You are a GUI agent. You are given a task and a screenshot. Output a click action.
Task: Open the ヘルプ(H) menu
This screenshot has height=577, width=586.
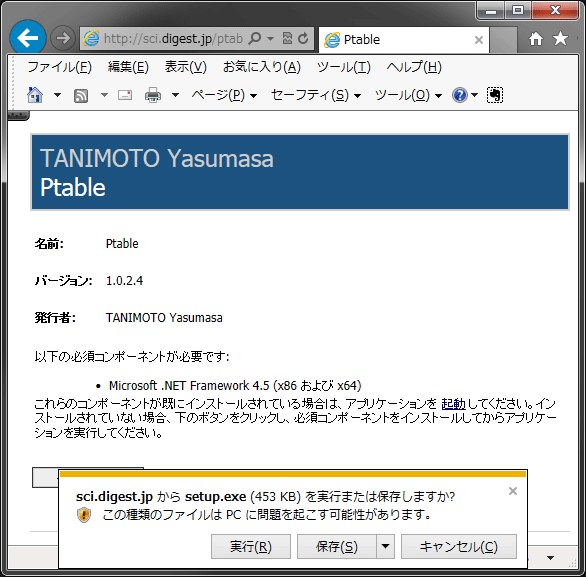coord(414,67)
